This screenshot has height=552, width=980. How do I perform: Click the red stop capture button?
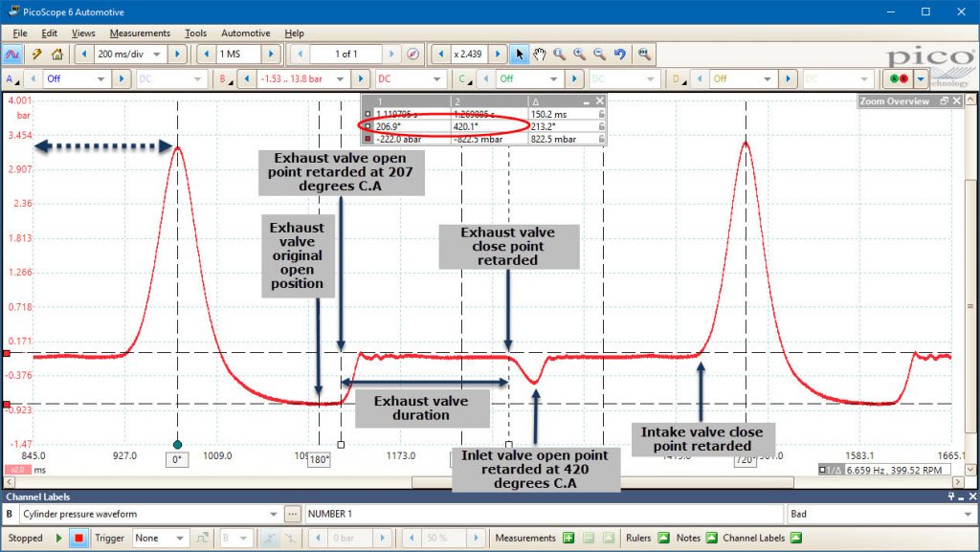coord(78,538)
